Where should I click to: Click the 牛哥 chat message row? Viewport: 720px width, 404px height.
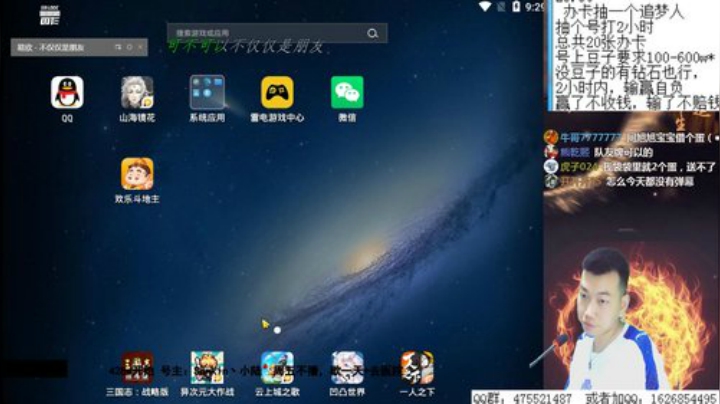(631, 138)
